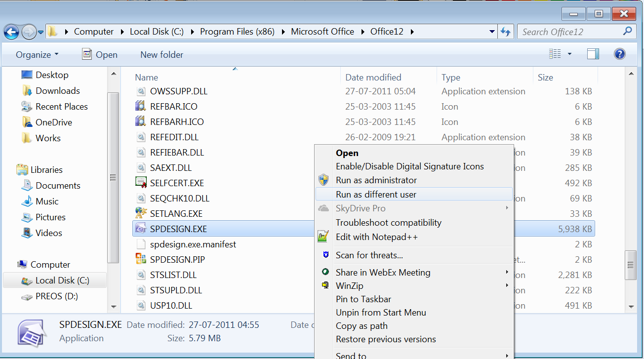The height and width of the screenshot is (359, 644).
Task: Click the spdesign.exe.manifest file icon
Action: point(141,244)
